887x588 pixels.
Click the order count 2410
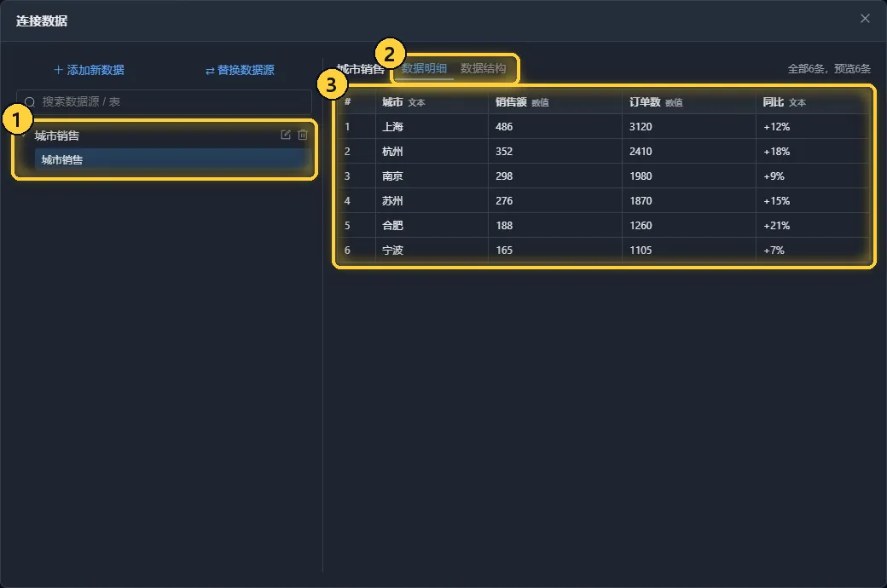tap(689, 152)
